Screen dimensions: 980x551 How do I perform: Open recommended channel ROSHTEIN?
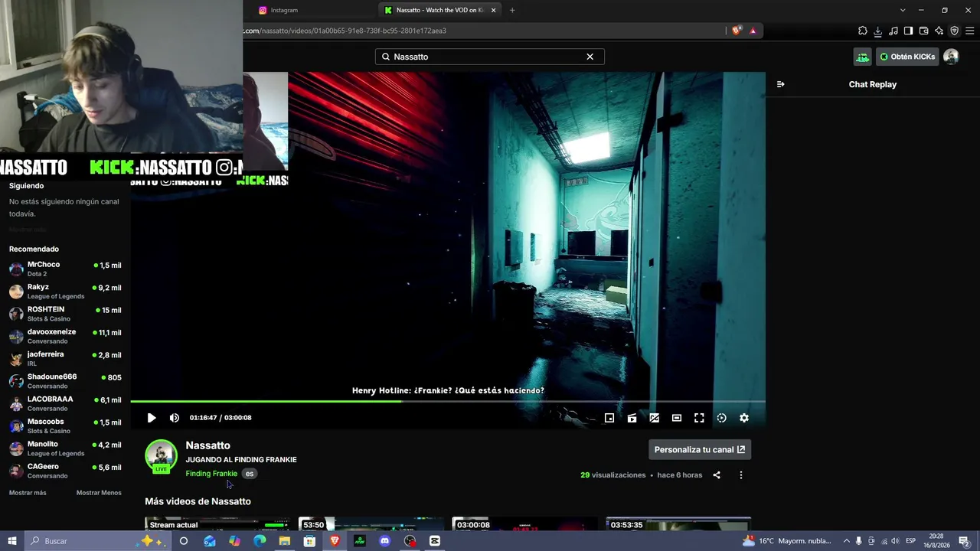(x=65, y=314)
